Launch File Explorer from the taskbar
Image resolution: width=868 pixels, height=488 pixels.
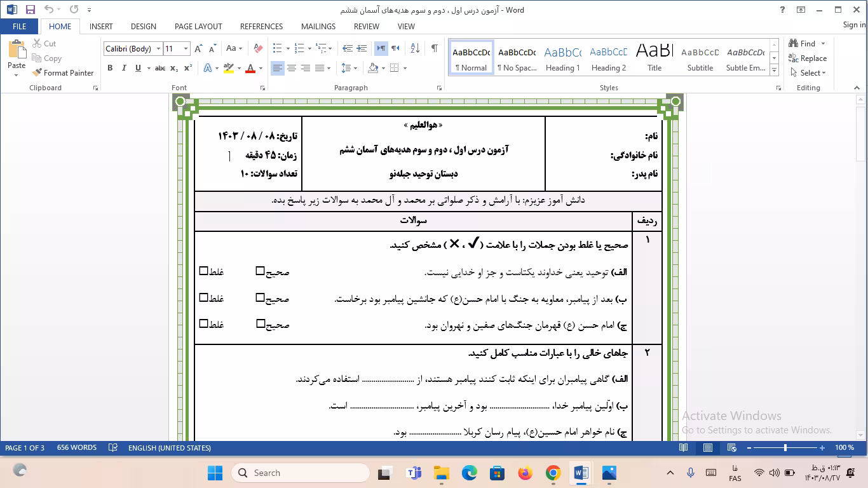tap(441, 473)
